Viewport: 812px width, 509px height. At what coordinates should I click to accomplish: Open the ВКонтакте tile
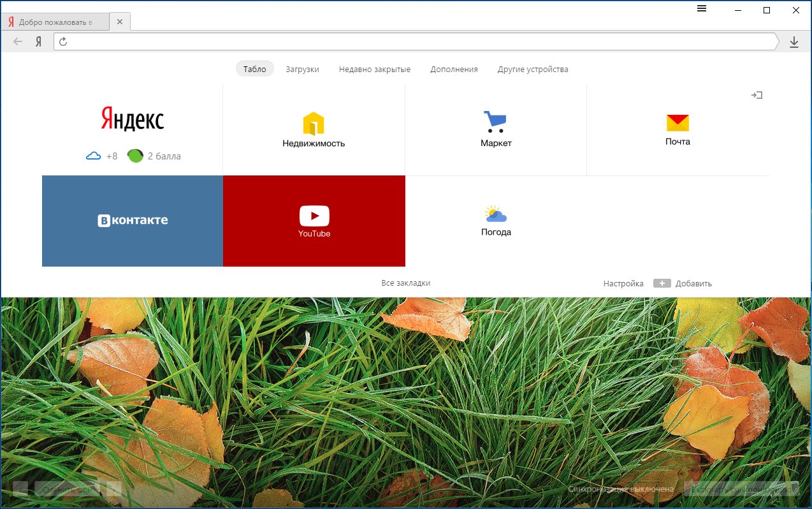click(x=133, y=221)
